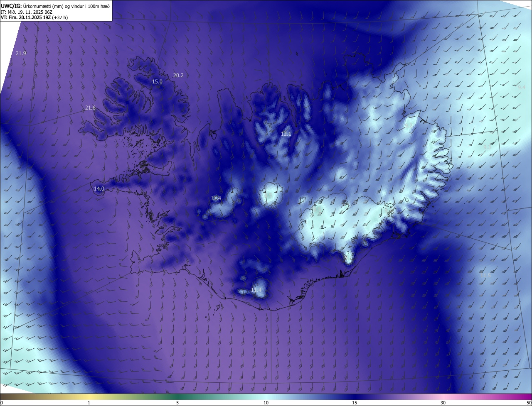The width and height of the screenshot is (532, 406).
Task: Click the 21.9 value label
Action: pyautogui.click(x=21, y=53)
